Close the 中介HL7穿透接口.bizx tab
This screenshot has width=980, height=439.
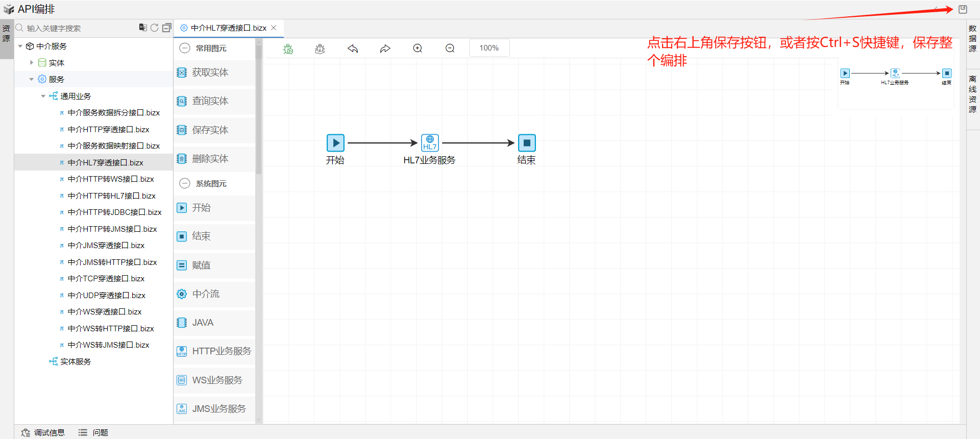click(274, 28)
